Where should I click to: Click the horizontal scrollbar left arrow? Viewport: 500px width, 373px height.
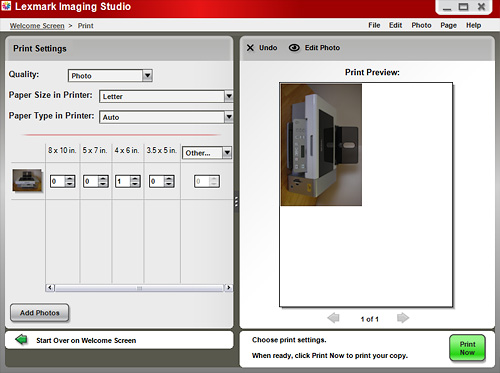[50, 287]
